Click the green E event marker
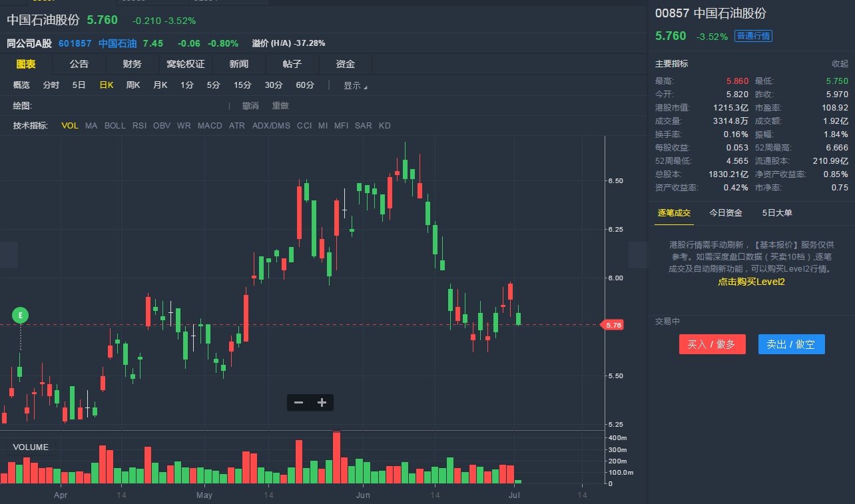This screenshot has width=855, height=504. [x=20, y=314]
